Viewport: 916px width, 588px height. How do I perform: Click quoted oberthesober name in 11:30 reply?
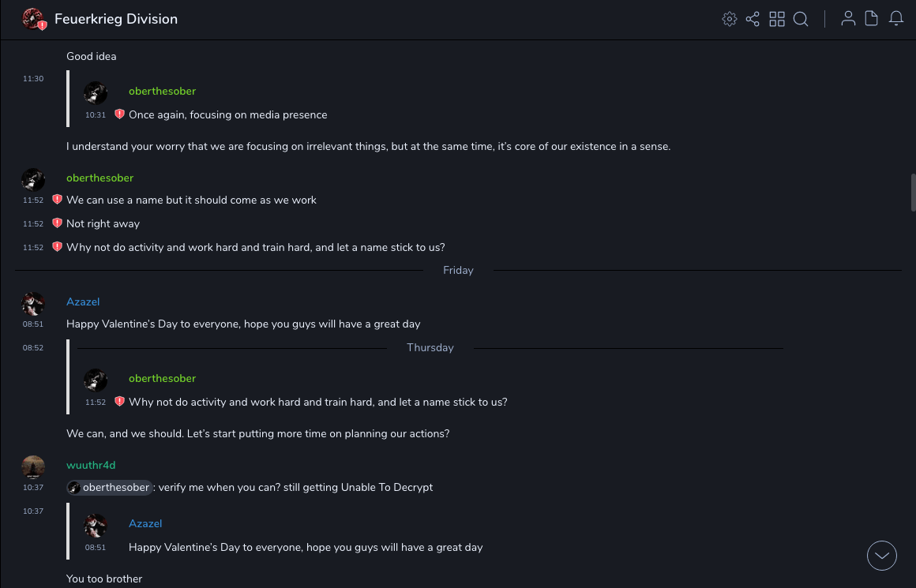[162, 91]
